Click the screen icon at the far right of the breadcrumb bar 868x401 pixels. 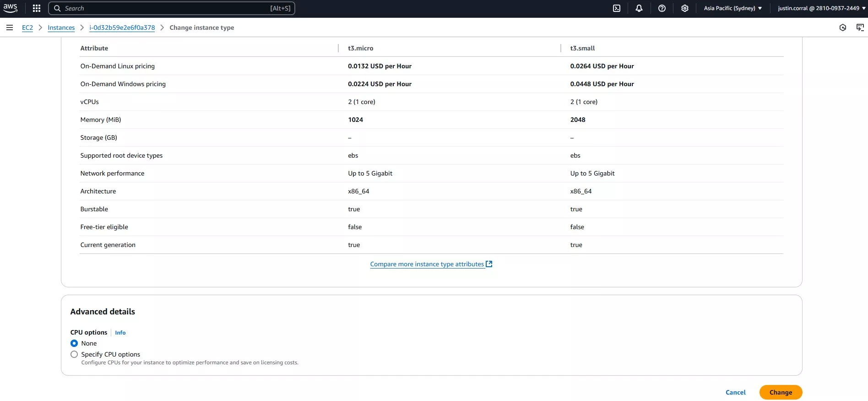860,27
